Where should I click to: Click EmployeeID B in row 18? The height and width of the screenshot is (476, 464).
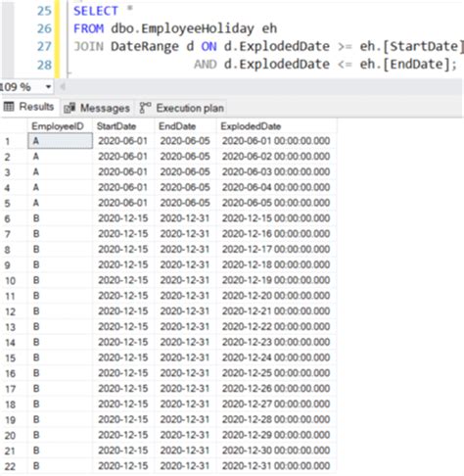pos(60,404)
